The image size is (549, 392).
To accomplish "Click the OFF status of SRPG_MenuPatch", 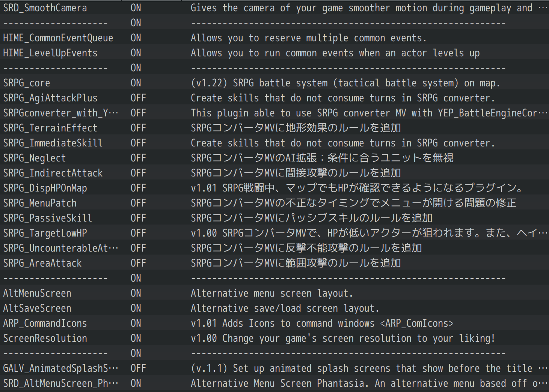I will (x=138, y=203).
